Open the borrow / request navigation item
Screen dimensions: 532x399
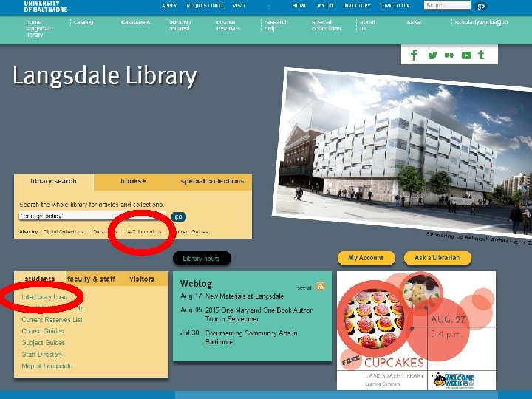180,25
